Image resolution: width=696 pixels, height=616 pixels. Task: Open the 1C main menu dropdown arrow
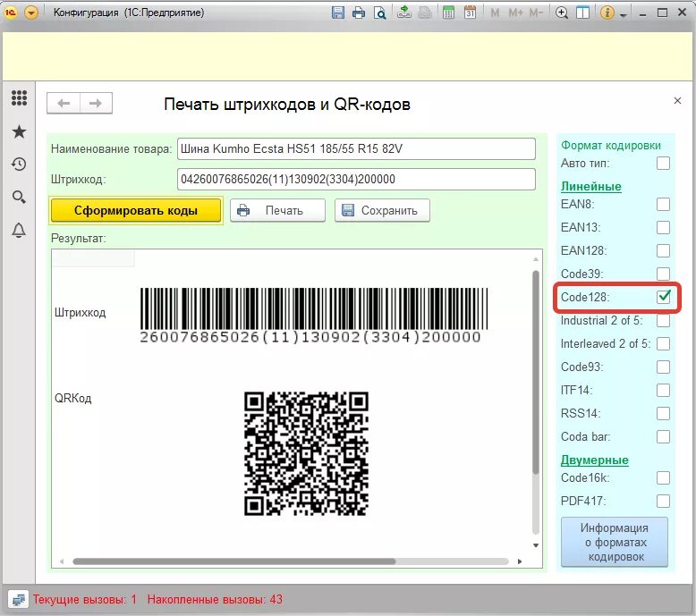[x=31, y=13]
